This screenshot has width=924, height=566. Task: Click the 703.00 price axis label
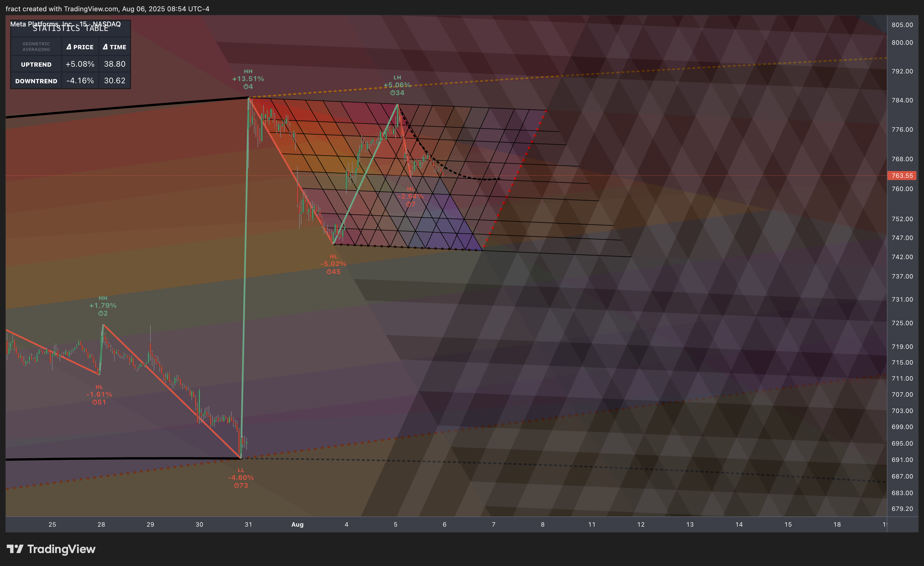coord(902,411)
